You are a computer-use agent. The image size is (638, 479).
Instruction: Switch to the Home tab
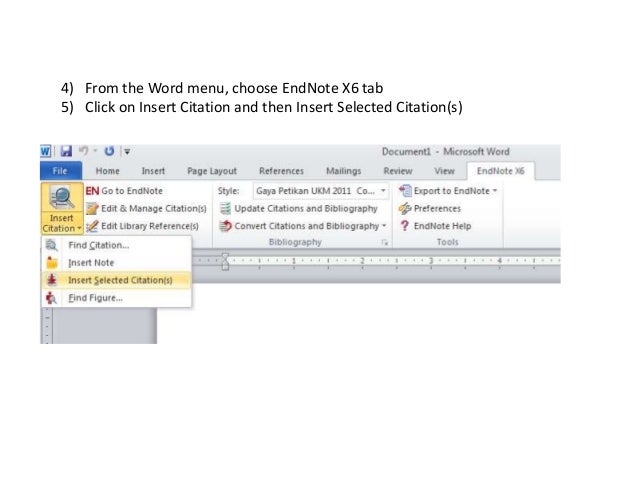click(x=107, y=171)
